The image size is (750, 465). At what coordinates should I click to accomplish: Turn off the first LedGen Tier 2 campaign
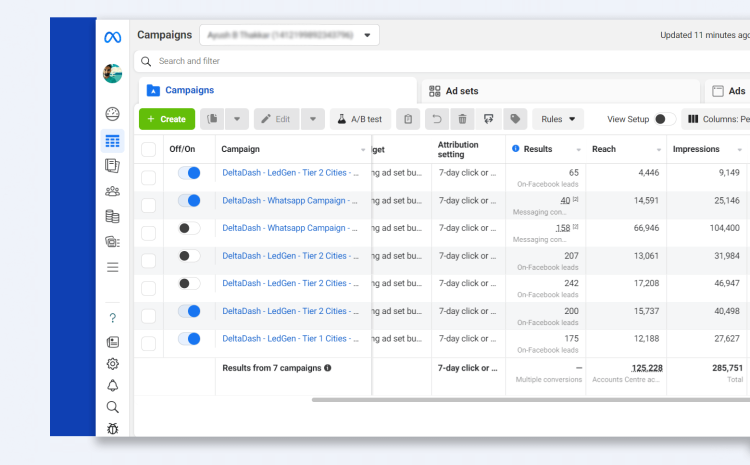(x=188, y=173)
